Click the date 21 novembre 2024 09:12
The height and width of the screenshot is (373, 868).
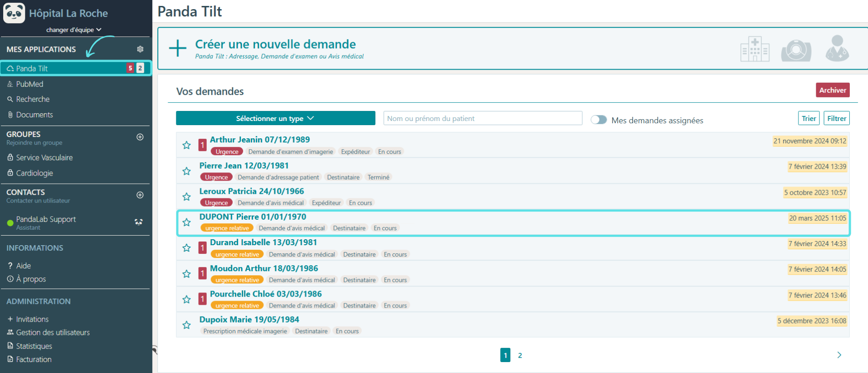coord(810,141)
